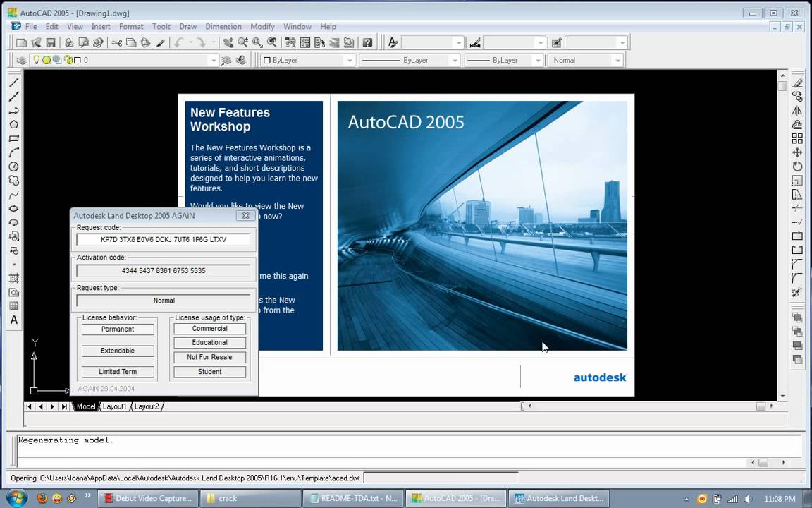Open the Dimension menu

223,26
